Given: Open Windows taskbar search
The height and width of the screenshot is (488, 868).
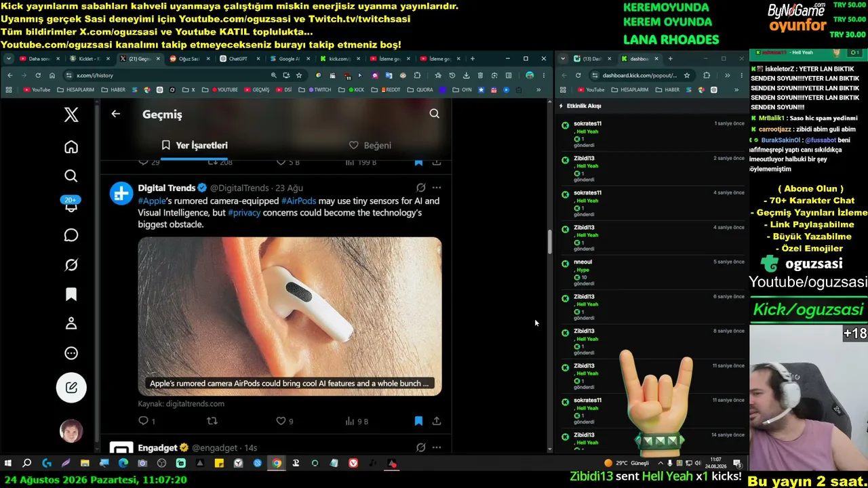Looking at the screenshot, I should click(27, 464).
